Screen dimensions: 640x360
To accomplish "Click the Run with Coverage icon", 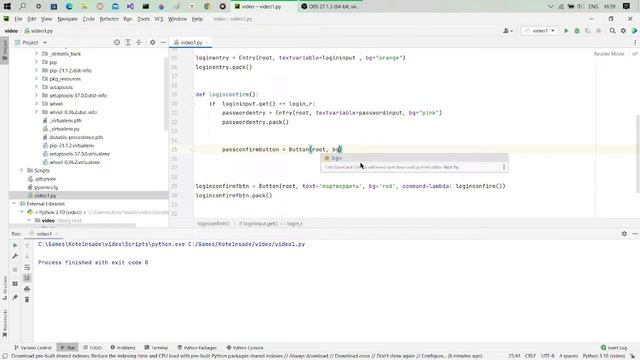I will click(588, 31).
